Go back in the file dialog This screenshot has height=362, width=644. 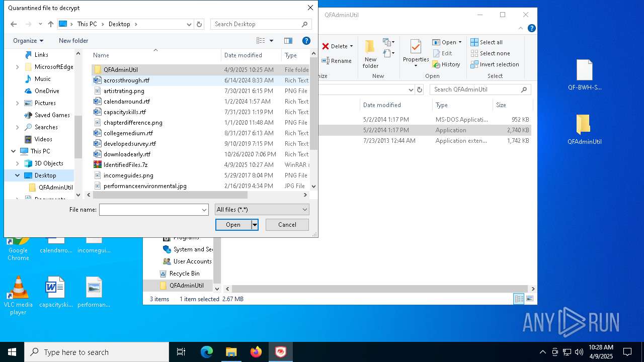(14, 24)
